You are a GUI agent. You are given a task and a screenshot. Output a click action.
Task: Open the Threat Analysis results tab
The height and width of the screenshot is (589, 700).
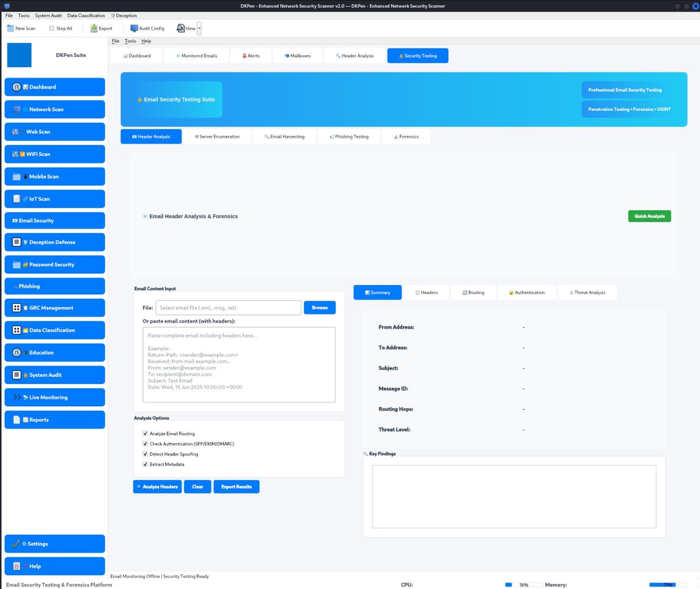tap(587, 292)
